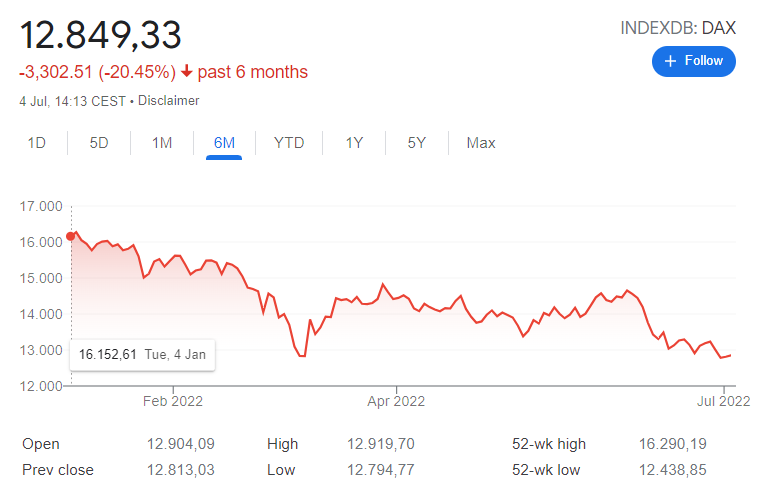Show the 5Y chart range
The height and width of the screenshot is (494, 780).
[417, 143]
